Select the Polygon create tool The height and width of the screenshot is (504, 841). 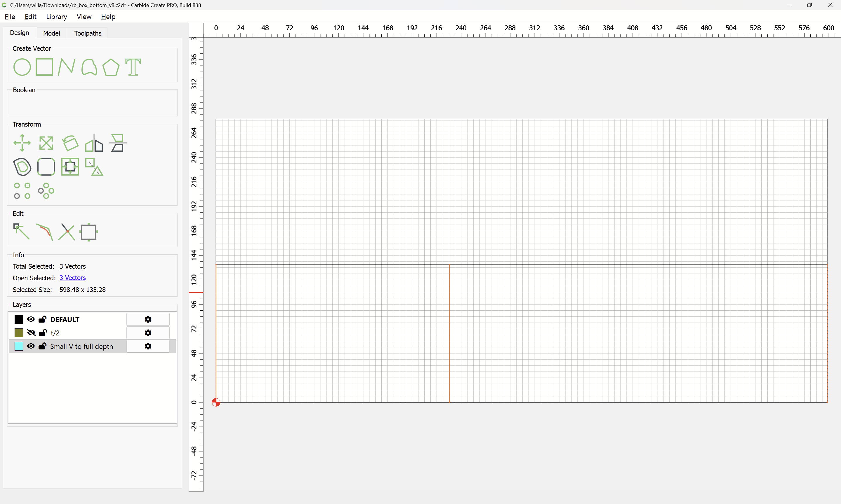tap(111, 67)
